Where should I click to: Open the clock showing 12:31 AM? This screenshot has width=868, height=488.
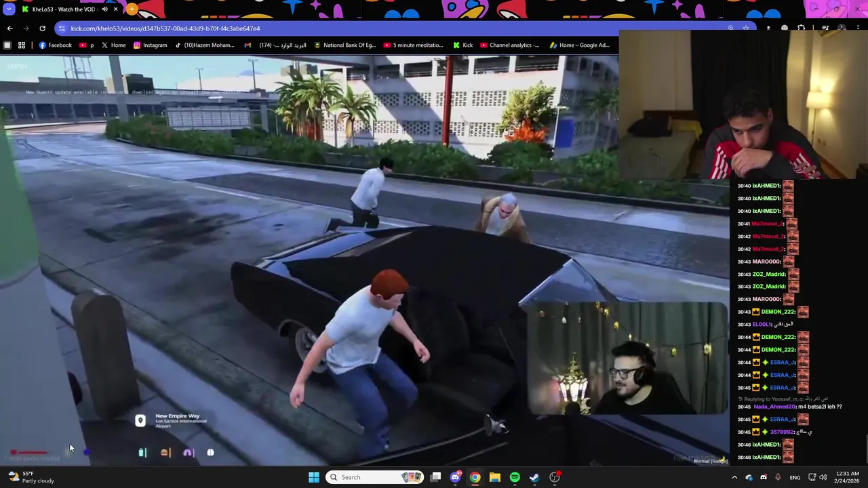(848, 477)
